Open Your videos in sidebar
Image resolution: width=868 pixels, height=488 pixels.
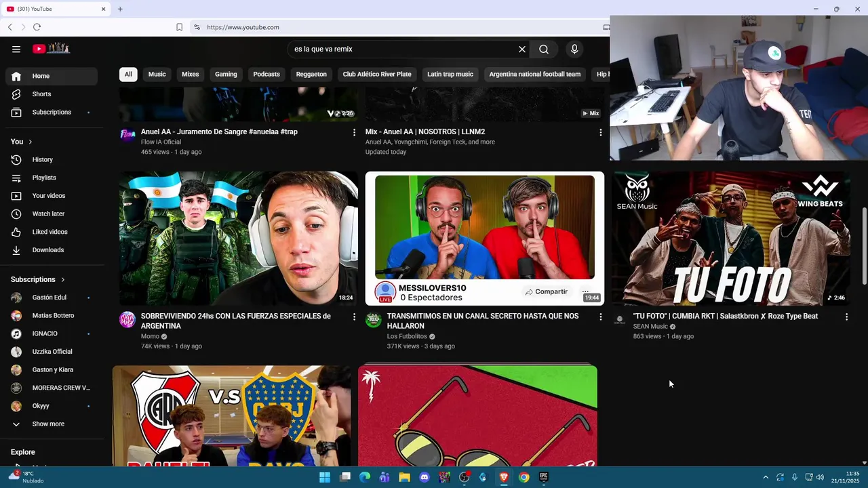click(52, 196)
